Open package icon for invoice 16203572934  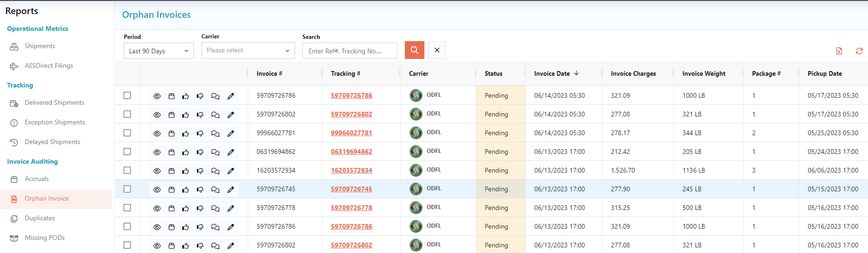(x=172, y=171)
